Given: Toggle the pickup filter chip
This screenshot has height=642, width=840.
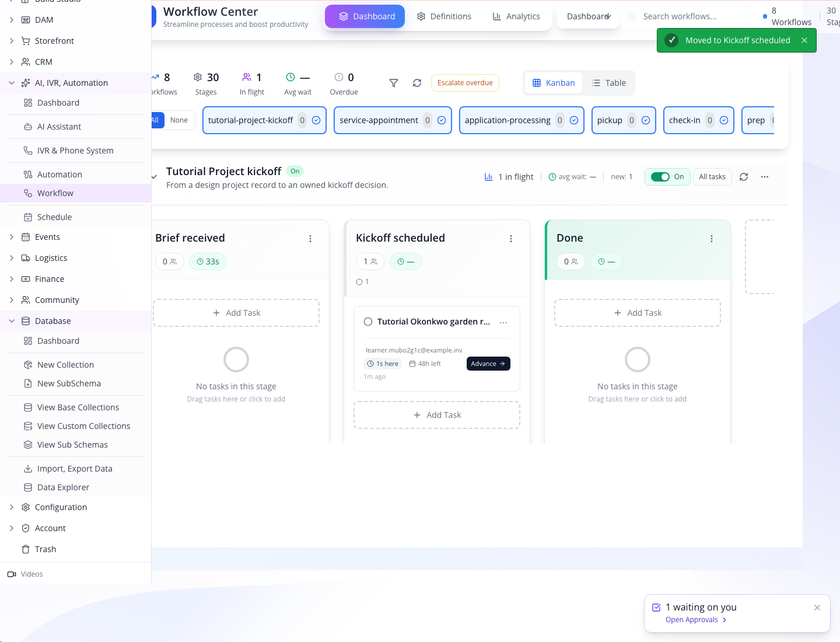Looking at the screenshot, I should 624,120.
